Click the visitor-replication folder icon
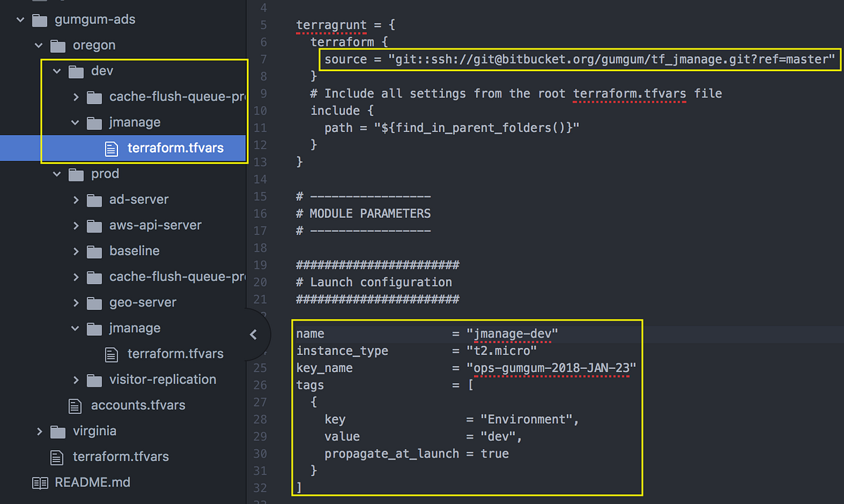 (x=94, y=379)
